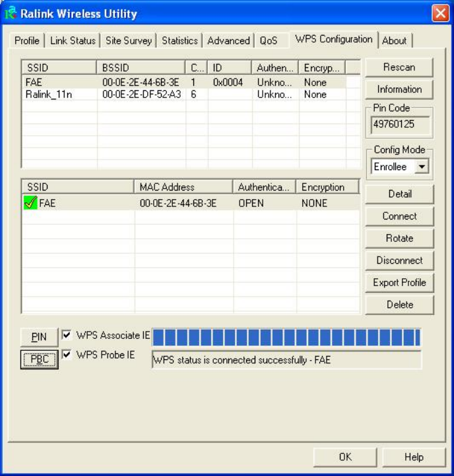Click the MAC Address column header
Viewport: 454px width, 476px height.
coord(183,187)
